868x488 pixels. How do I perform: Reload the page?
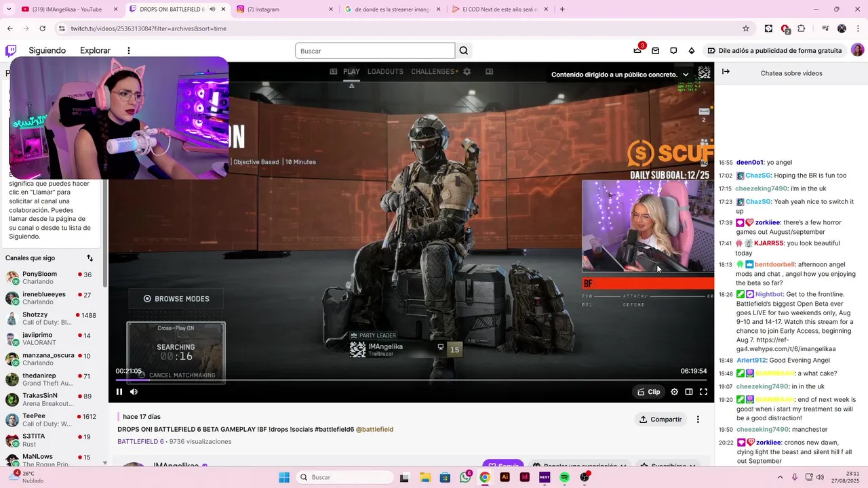click(x=42, y=28)
